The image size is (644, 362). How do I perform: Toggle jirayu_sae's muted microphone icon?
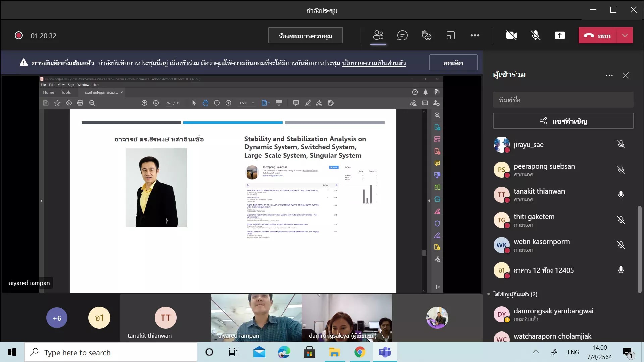621,144
